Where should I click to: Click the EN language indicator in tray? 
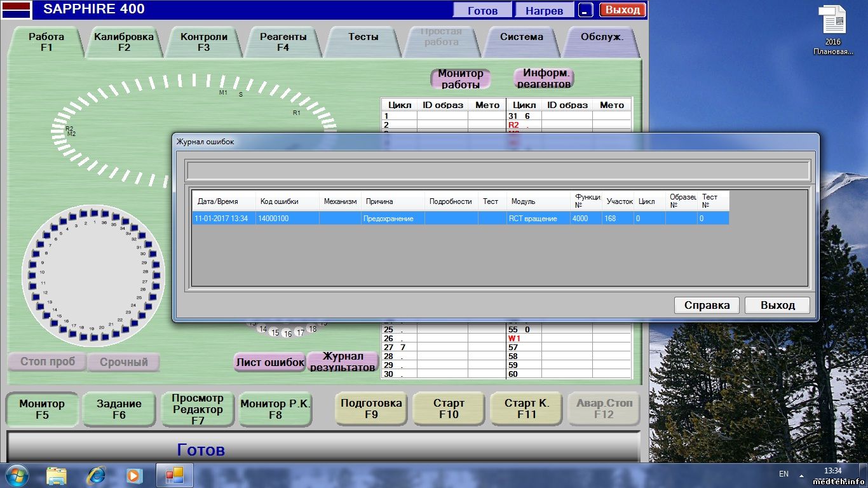[783, 474]
